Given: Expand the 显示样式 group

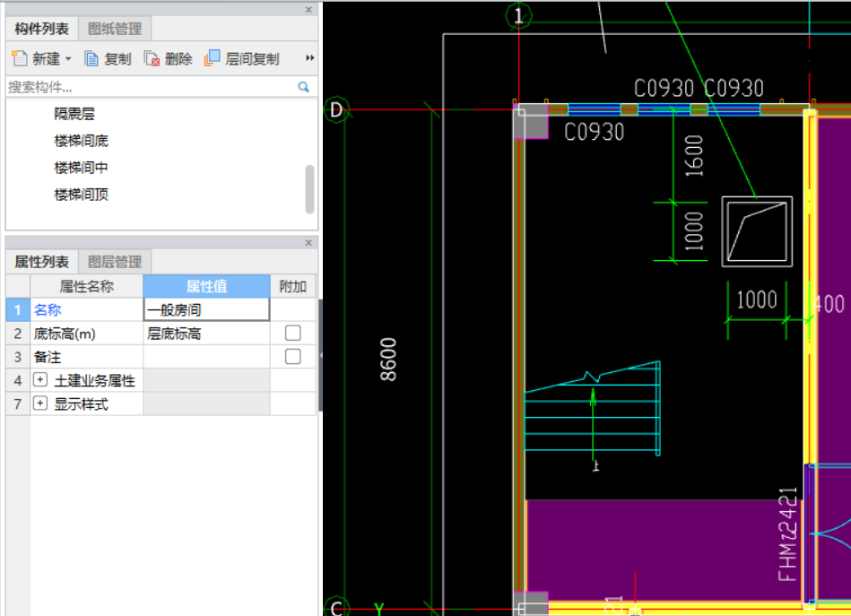Looking at the screenshot, I should pyautogui.click(x=40, y=403).
